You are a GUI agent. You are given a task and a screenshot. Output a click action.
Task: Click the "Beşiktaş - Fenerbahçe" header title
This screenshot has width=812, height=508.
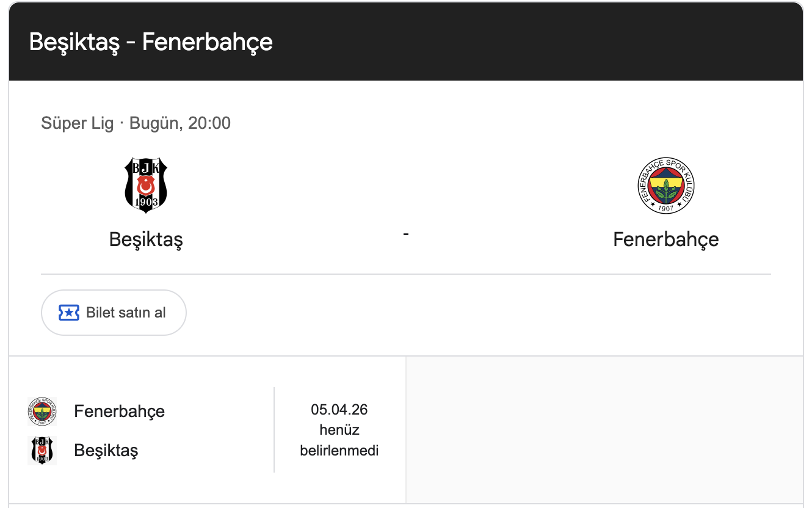point(151,42)
